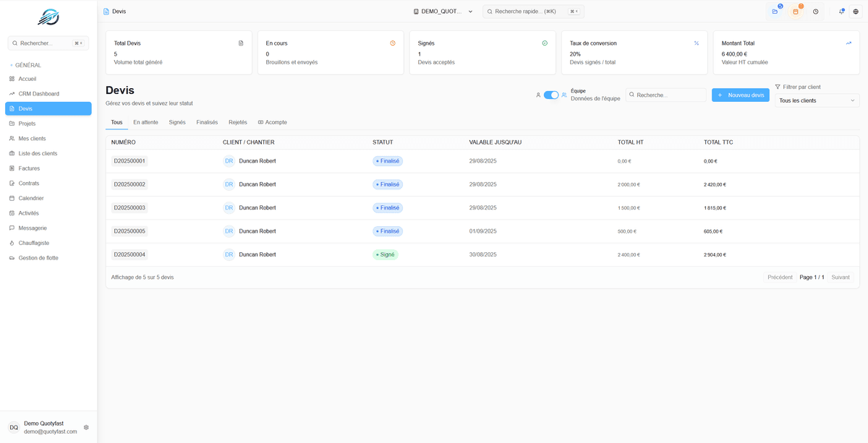The width and height of the screenshot is (868, 443).
Task: Click the Quotyfast logo in the sidebar
Action: click(48, 16)
